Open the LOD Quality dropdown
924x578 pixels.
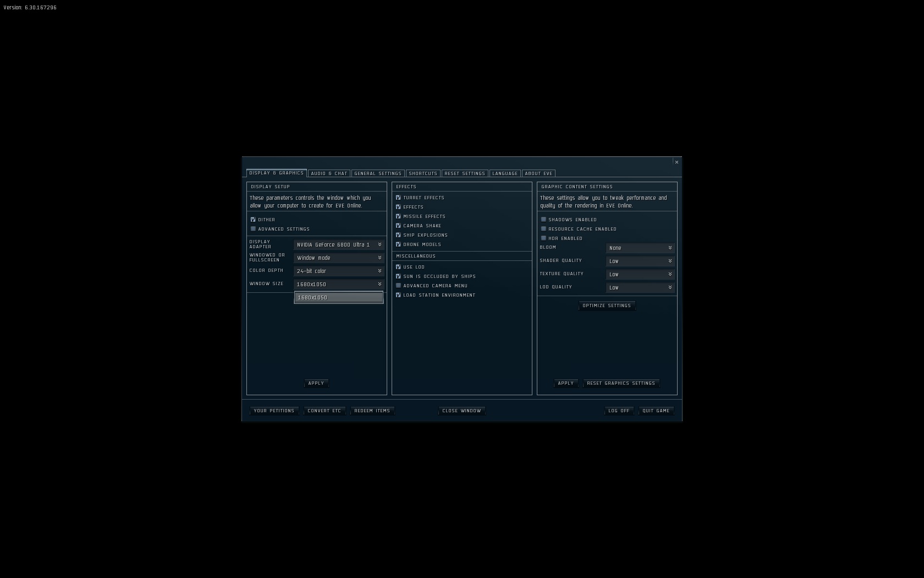point(640,288)
